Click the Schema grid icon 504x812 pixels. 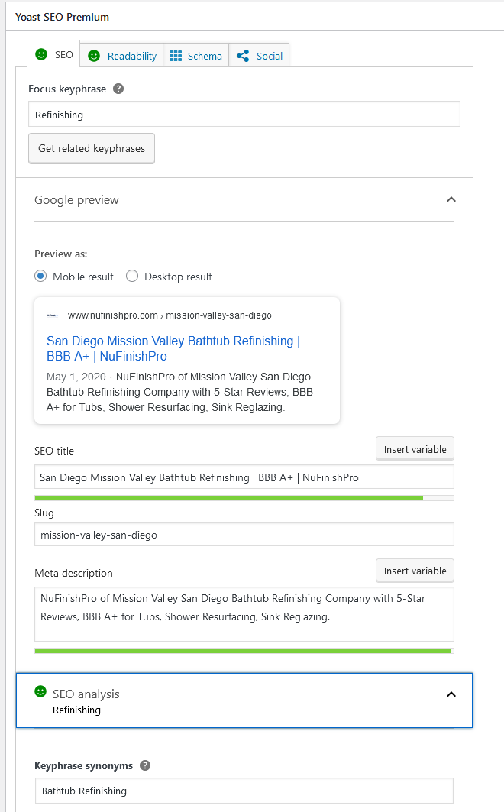point(176,56)
